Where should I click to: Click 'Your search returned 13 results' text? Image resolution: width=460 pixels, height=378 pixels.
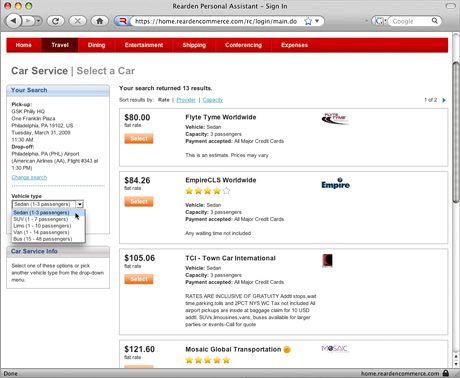click(165, 88)
